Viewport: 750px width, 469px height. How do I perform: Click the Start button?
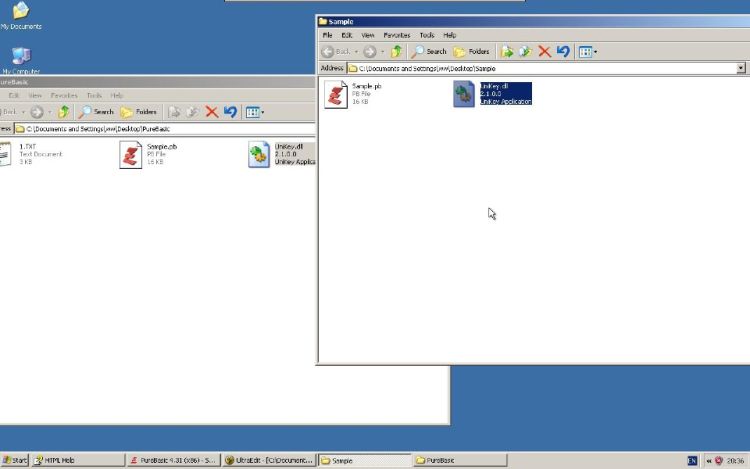pyautogui.click(x=15, y=460)
